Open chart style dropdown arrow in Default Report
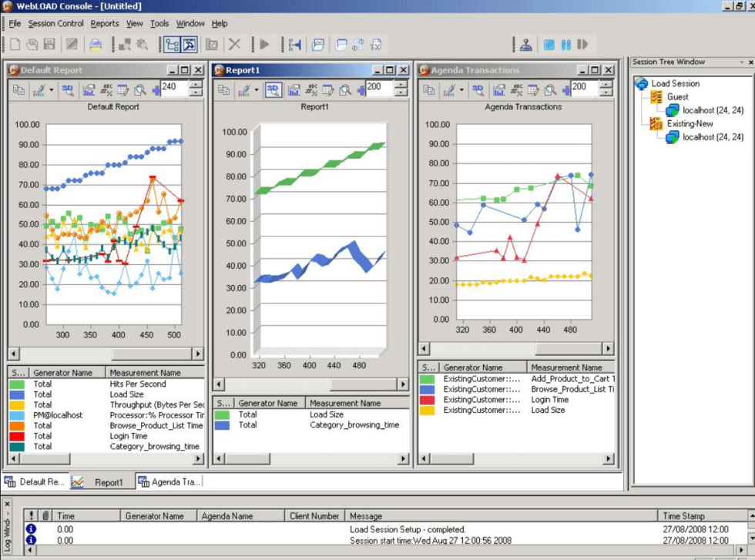This screenshot has width=755, height=560. click(x=52, y=90)
